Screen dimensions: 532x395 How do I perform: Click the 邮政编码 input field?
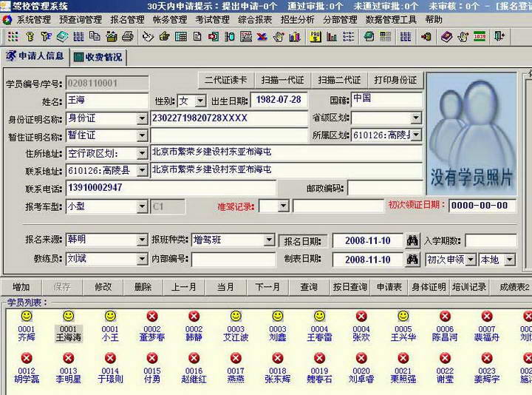(x=385, y=188)
